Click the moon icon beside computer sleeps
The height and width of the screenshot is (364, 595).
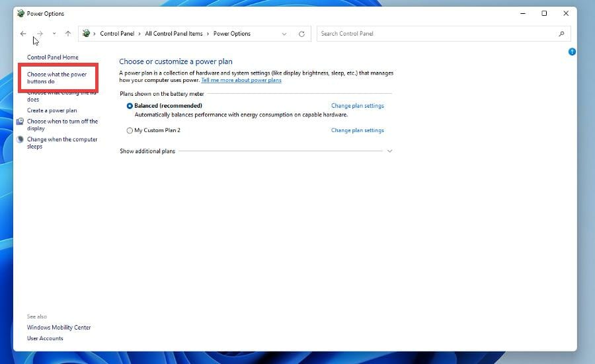click(20, 139)
